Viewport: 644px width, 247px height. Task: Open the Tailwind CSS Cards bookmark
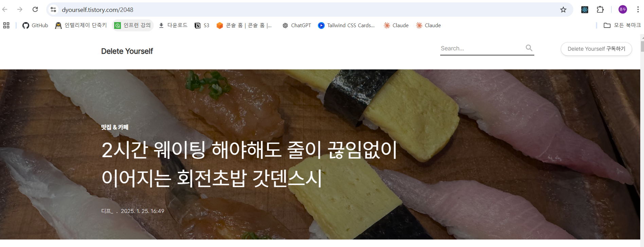pyautogui.click(x=346, y=26)
